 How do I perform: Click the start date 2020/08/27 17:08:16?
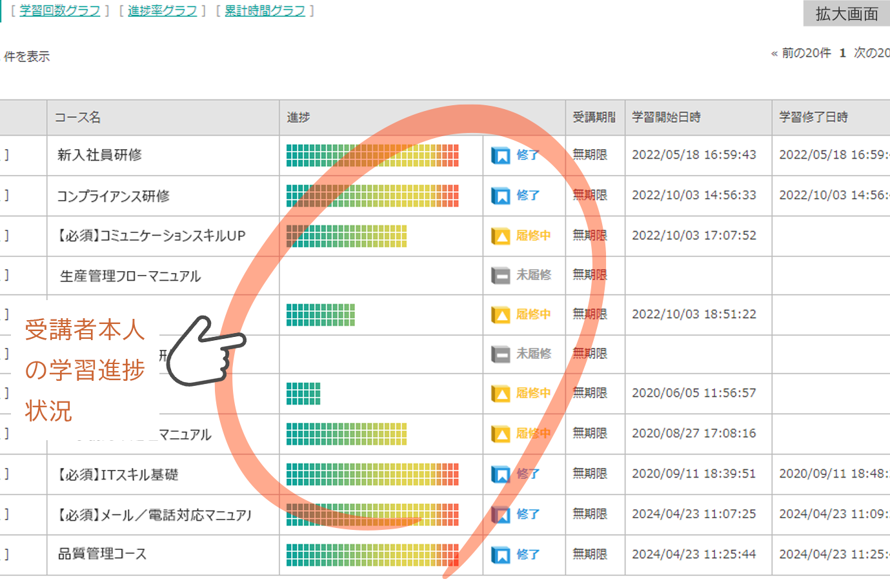pos(694,433)
